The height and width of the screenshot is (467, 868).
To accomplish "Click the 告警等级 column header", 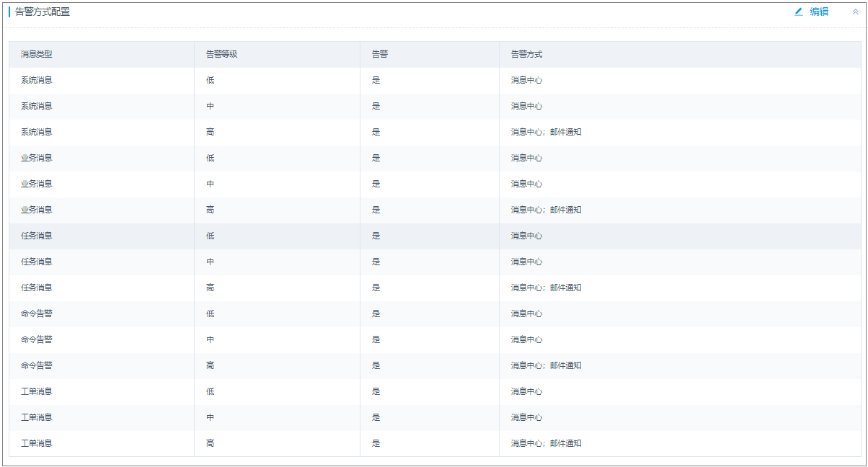I will [221, 54].
